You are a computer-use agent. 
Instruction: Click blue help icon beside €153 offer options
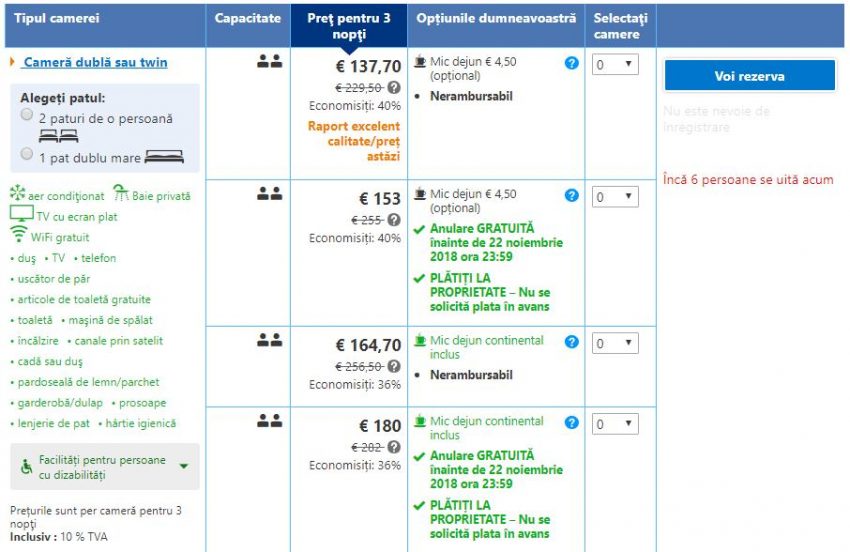pos(572,195)
